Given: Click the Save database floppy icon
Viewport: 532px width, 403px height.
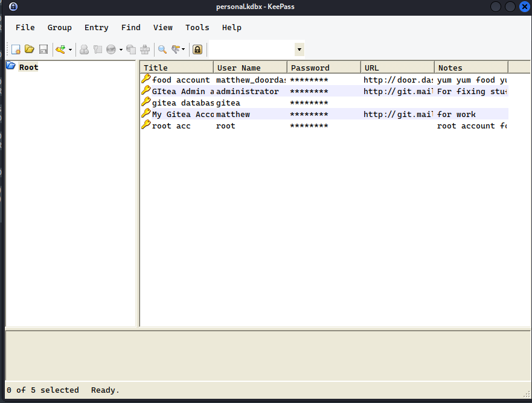Looking at the screenshot, I should point(43,49).
